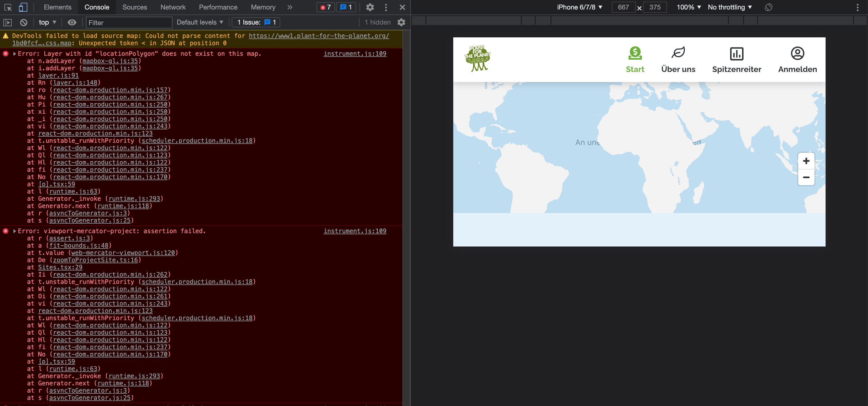Image resolution: width=868 pixels, height=406 pixels.
Task: Open the DevTools settings gear
Action: click(x=370, y=7)
